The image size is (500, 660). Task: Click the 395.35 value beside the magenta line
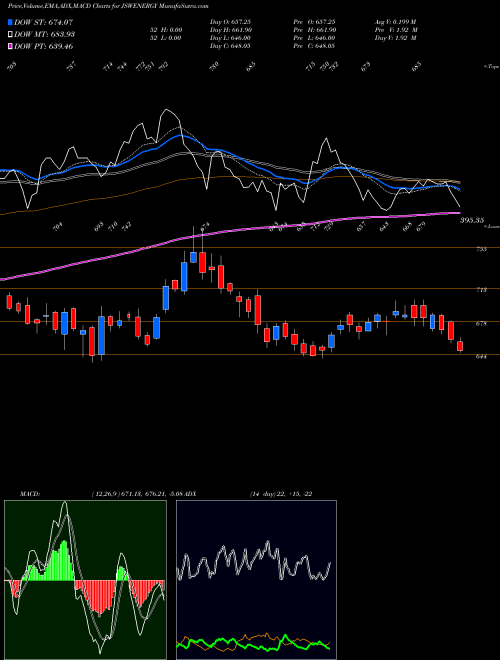click(472, 220)
